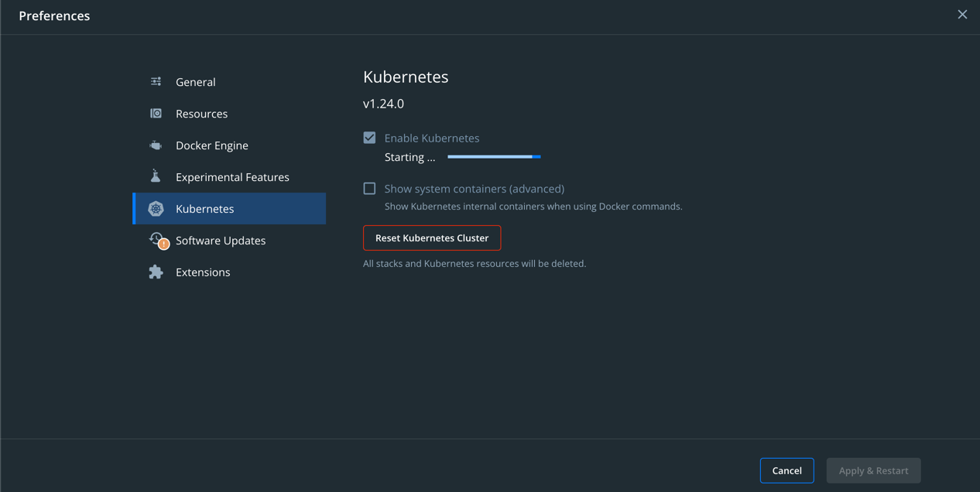Select the Software Updates menu item

[229, 240]
